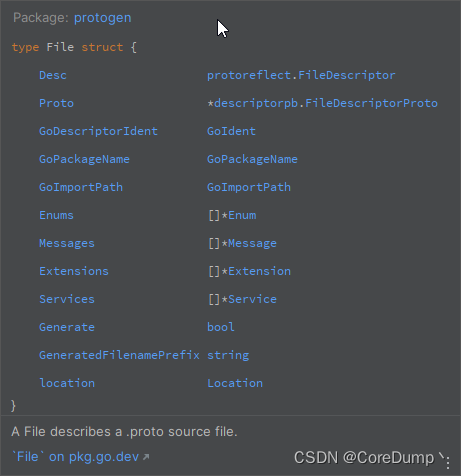
Task: Click the Generate field name
Action: [x=67, y=327]
